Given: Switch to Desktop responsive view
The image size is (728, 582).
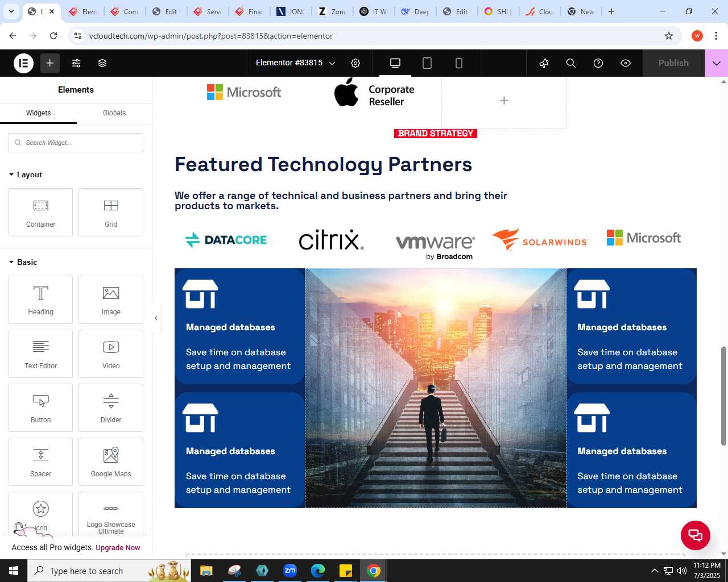Looking at the screenshot, I should point(395,63).
